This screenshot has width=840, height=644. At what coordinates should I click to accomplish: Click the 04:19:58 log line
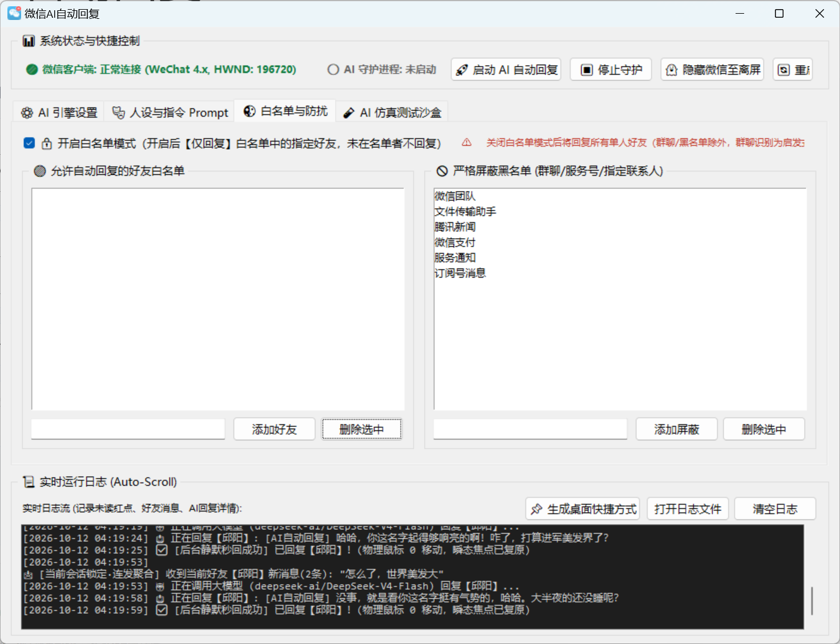pyautogui.click(x=321, y=598)
